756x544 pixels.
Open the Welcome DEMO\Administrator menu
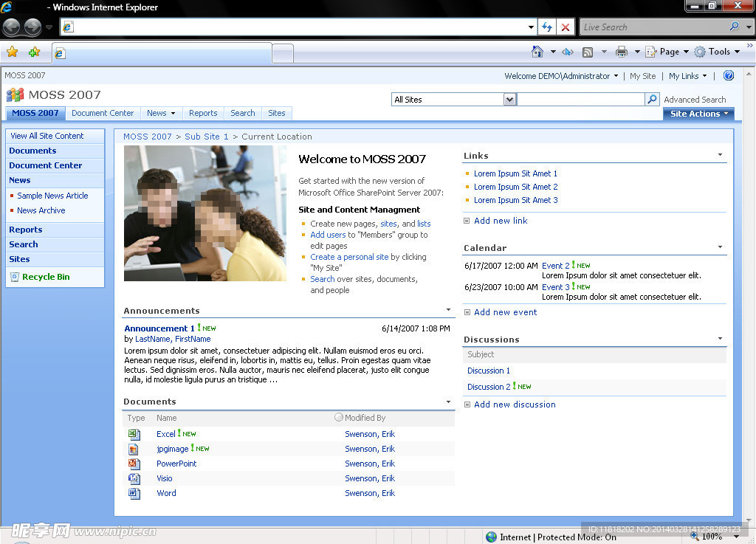pos(561,75)
